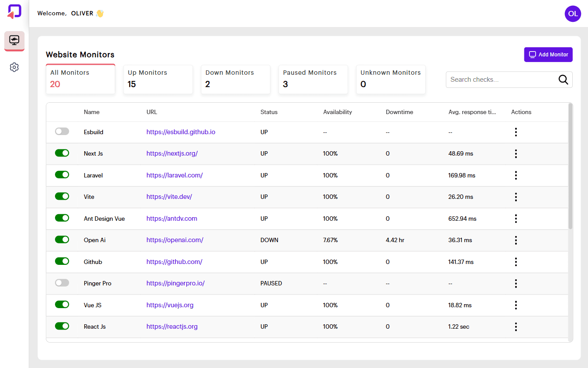Open the actions menu for Ant Design Vue
The width and height of the screenshot is (588, 368).
click(516, 218)
